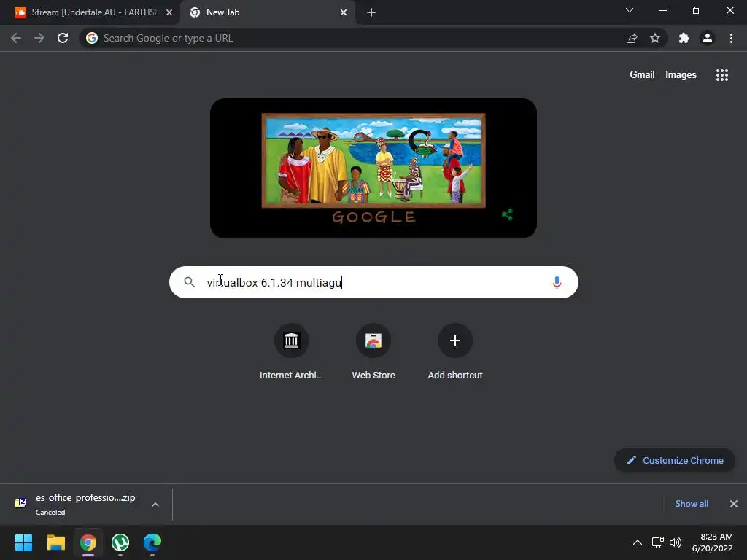747x560 pixels.
Task: Open the Images link
Action: pos(681,75)
